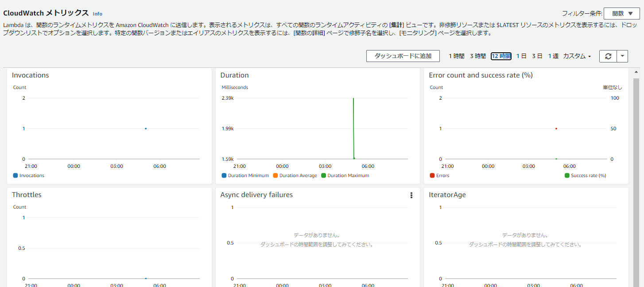Click the IteratorAge chart title
644x287 pixels.
447,195
